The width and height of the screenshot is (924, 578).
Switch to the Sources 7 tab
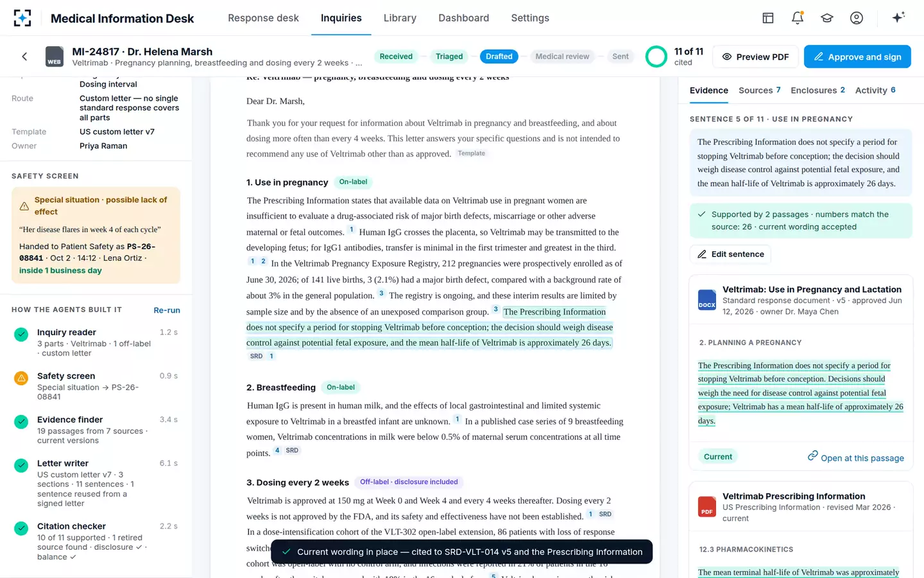pos(759,91)
